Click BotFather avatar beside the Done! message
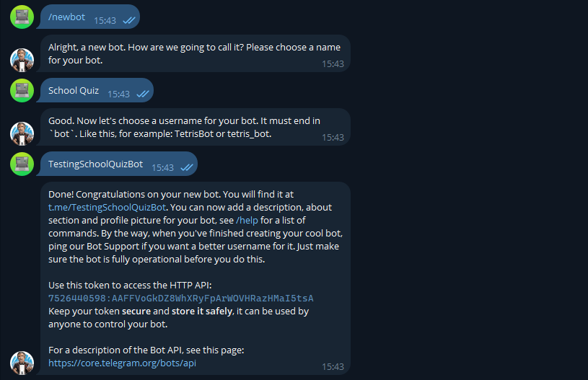The width and height of the screenshot is (588, 380). (x=22, y=363)
